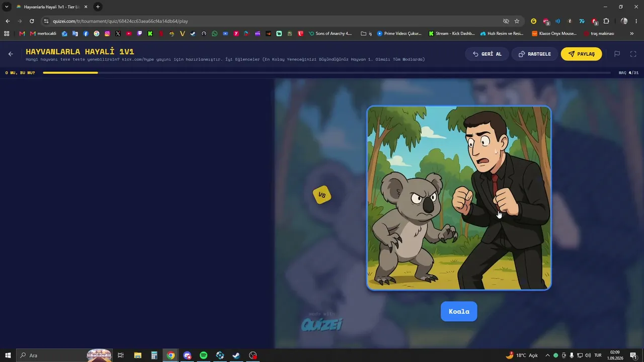Open the 18°C Açık weather widget
The width and height of the screenshot is (644, 362).
click(522, 355)
